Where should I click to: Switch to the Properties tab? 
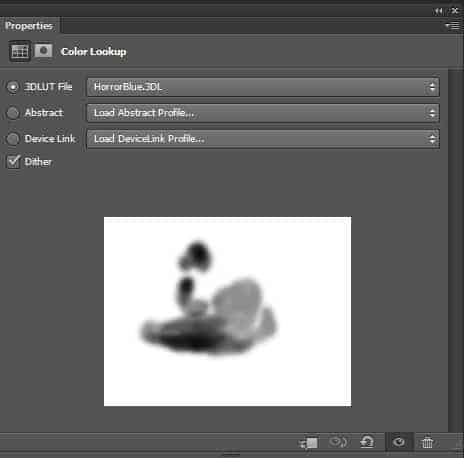point(29,26)
